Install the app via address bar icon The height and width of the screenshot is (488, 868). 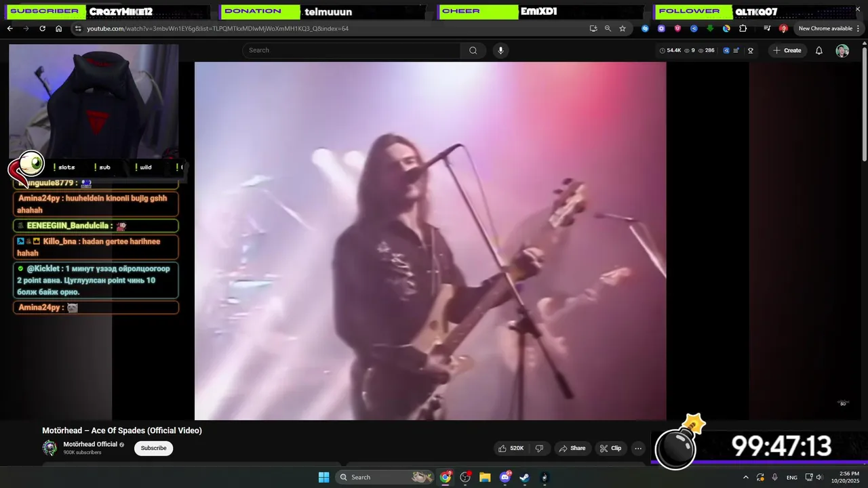(x=593, y=28)
